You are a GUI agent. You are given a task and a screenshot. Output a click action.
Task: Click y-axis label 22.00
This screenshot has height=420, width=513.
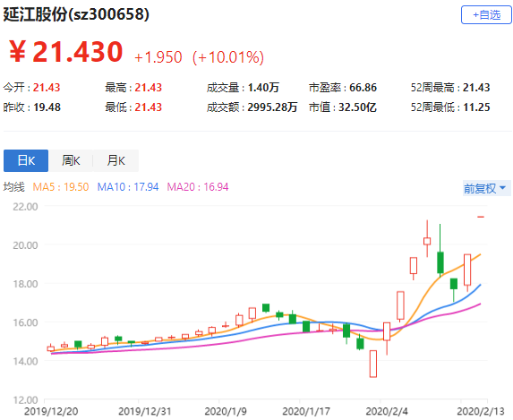point(25,207)
